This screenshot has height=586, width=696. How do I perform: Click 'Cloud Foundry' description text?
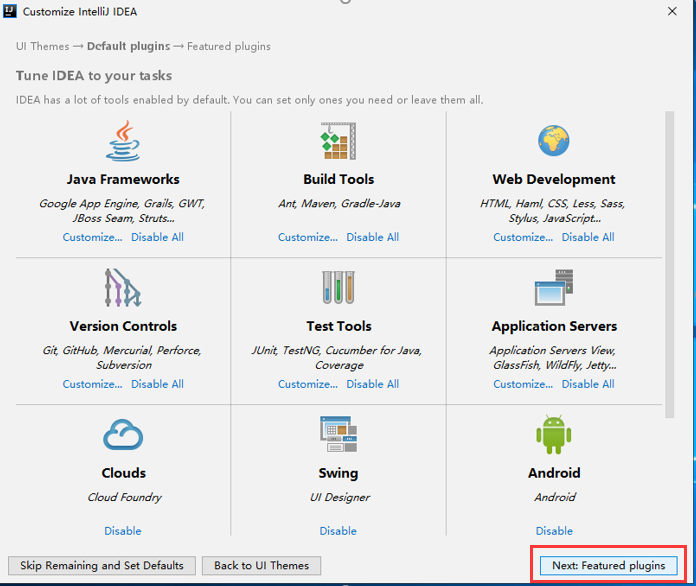tap(124, 497)
